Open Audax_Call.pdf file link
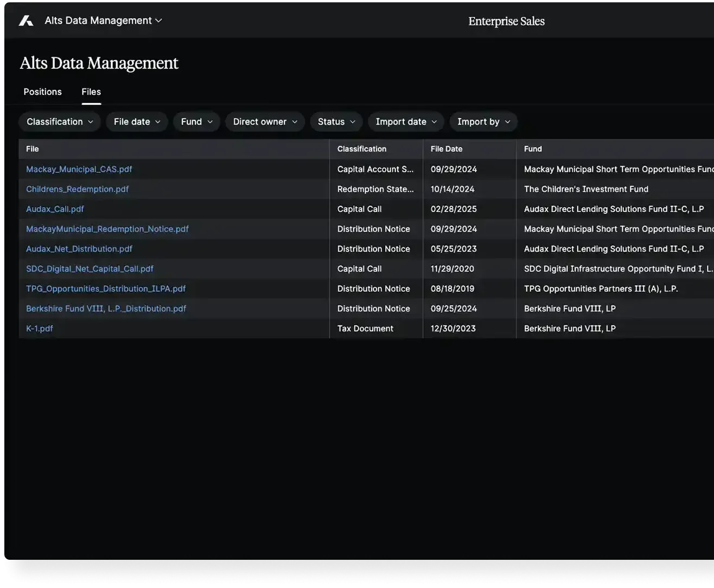Screen dimensions: 714x588 [x=55, y=209]
